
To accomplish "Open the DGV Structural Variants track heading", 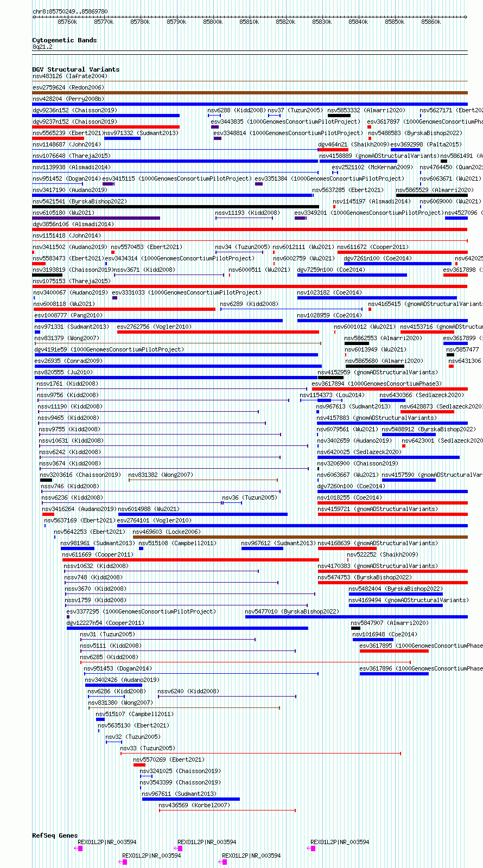I will (x=76, y=69).
